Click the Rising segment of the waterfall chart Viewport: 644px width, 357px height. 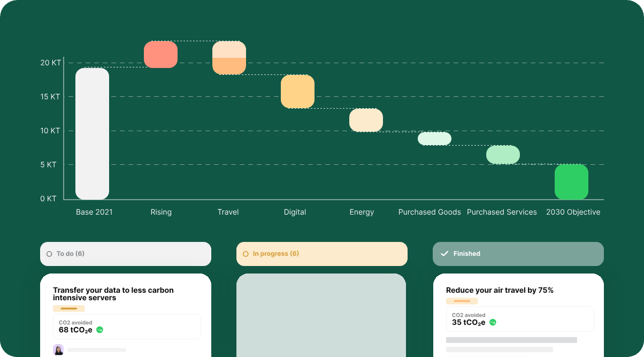(160, 54)
